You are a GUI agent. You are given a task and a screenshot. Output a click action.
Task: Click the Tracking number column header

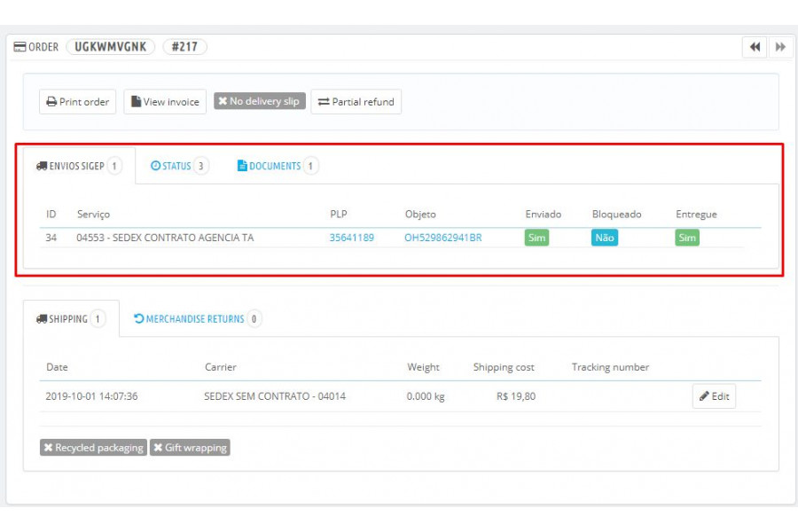pos(610,367)
